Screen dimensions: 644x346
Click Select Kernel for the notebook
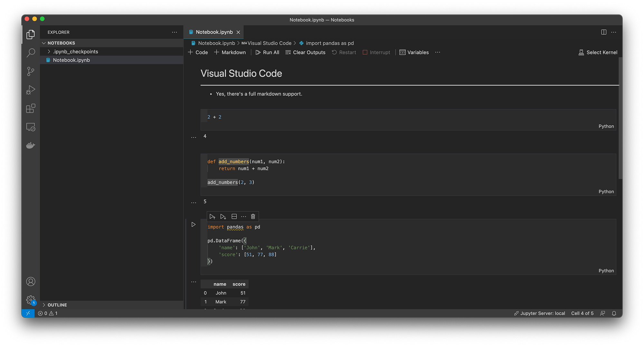[598, 52]
